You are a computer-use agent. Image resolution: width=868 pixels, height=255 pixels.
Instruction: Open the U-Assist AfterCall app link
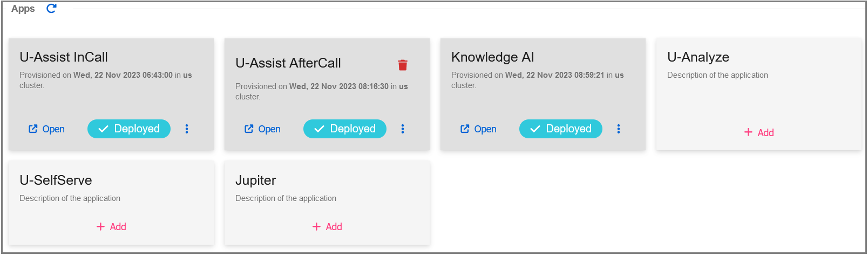coord(262,129)
